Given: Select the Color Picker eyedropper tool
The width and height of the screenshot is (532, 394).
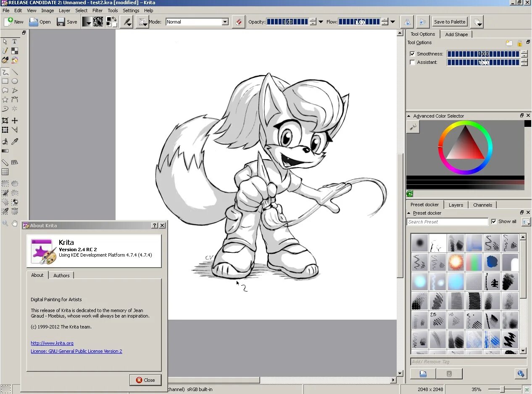Looking at the screenshot, I should tap(14, 142).
